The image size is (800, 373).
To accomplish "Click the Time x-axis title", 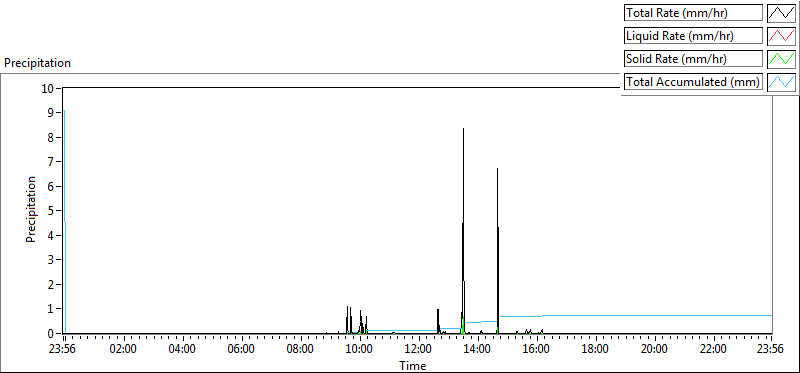I will click(x=413, y=365).
